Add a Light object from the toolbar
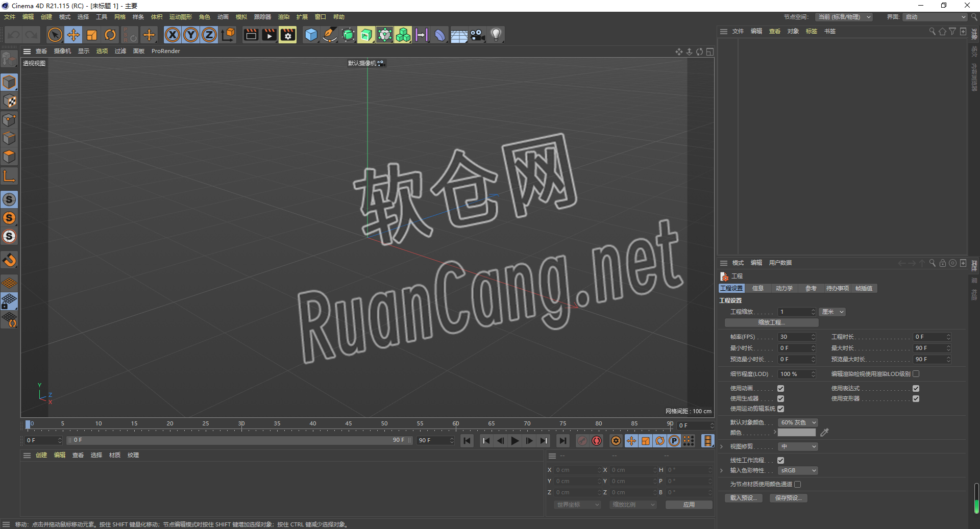Image resolution: width=980 pixels, height=529 pixels. pos(496,35)
